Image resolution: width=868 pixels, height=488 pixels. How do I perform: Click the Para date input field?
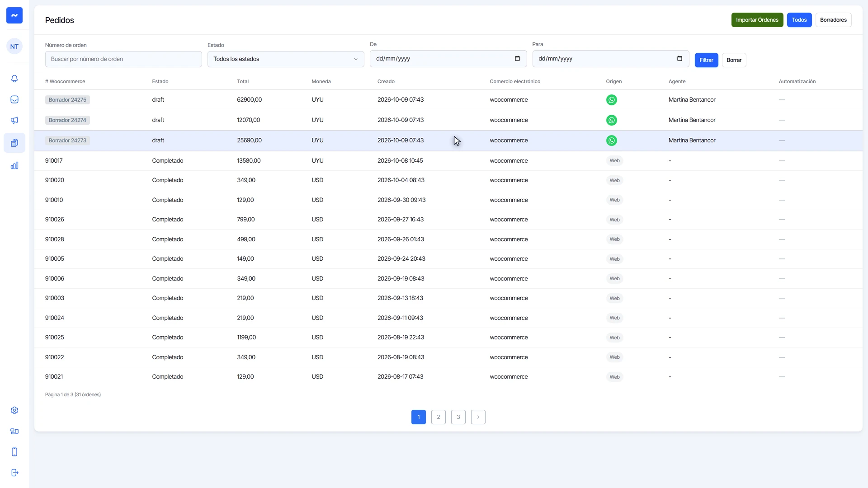(x=610, y=59)
